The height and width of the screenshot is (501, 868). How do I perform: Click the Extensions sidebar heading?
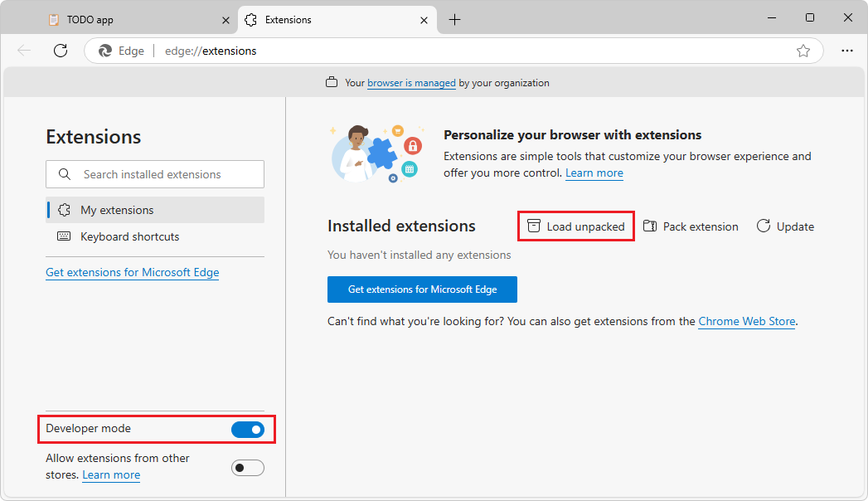click(94, 137)
